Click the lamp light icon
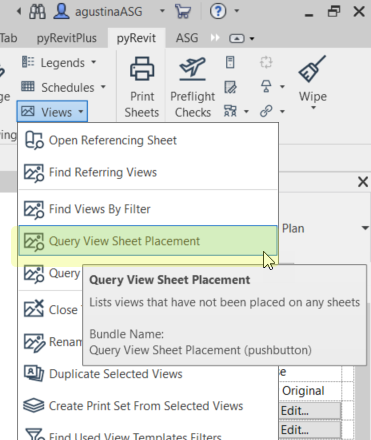 tap(266, 87)
